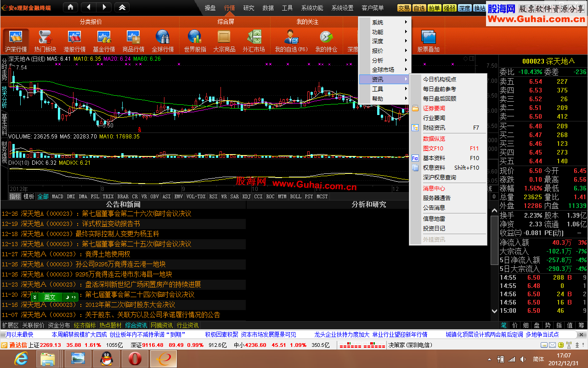The image size is (588, 368).
Task: Switch to 行业资讯 bottom tab
Action: (187, 325)
